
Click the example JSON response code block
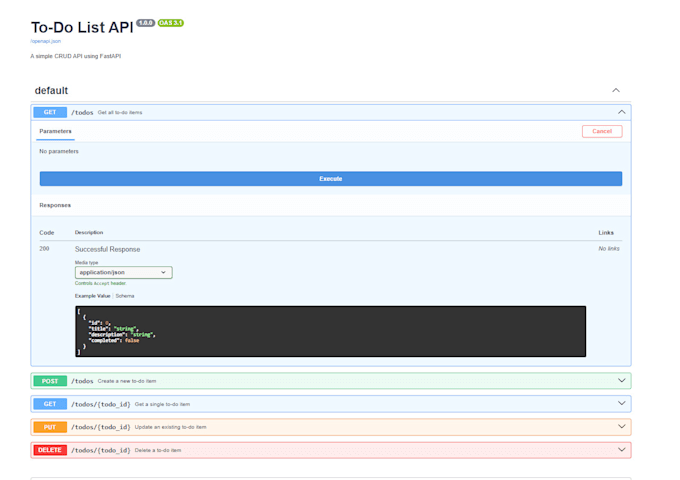330,331
